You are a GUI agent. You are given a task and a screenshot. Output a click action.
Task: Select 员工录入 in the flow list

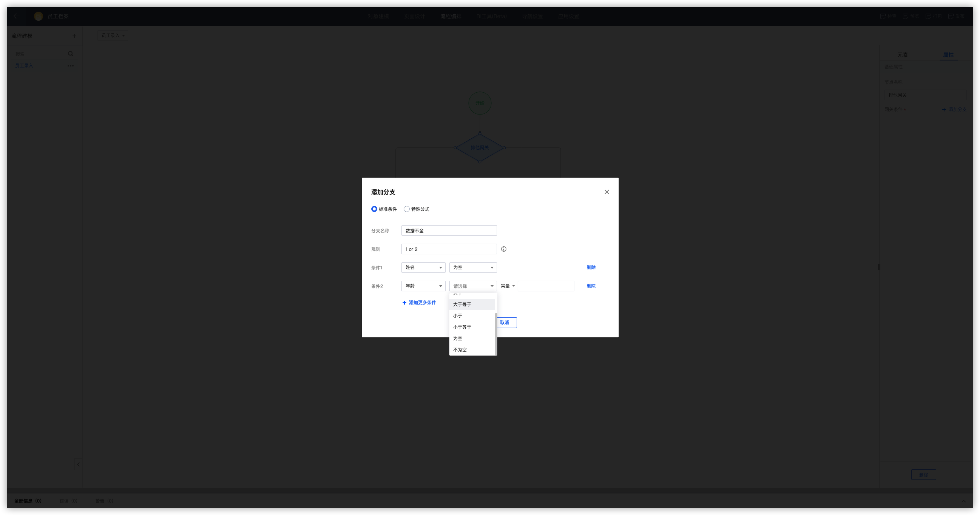point(24,66)
